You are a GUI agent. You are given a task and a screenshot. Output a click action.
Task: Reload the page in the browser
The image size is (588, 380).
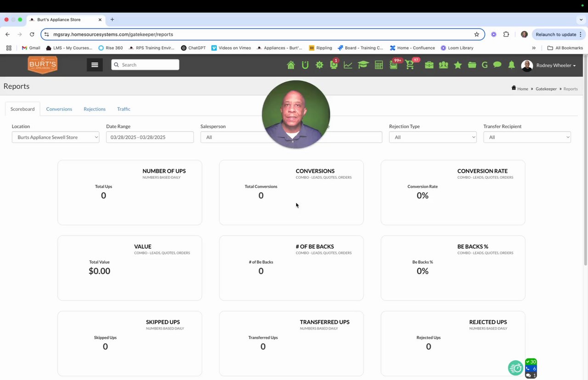click(32, 34)
